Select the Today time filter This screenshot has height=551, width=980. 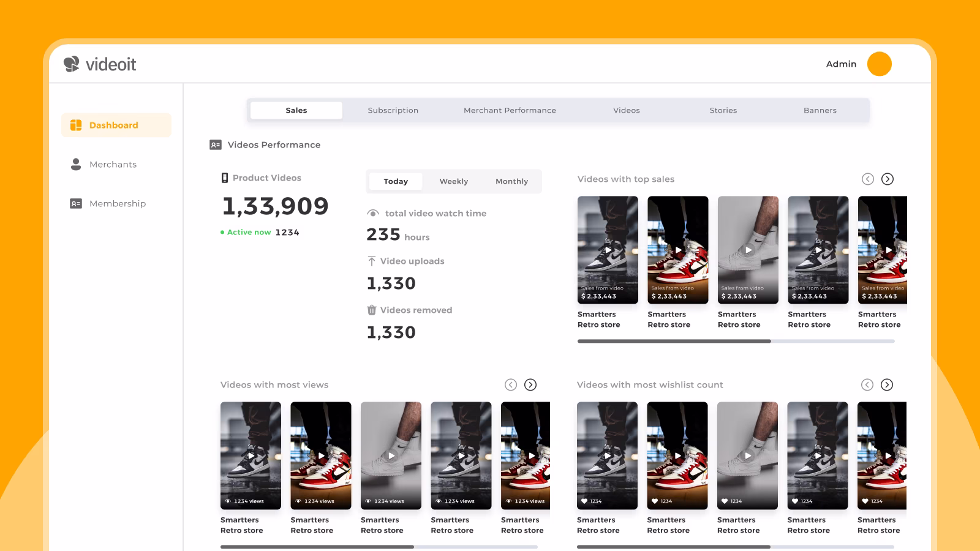(x=396, y=181)
